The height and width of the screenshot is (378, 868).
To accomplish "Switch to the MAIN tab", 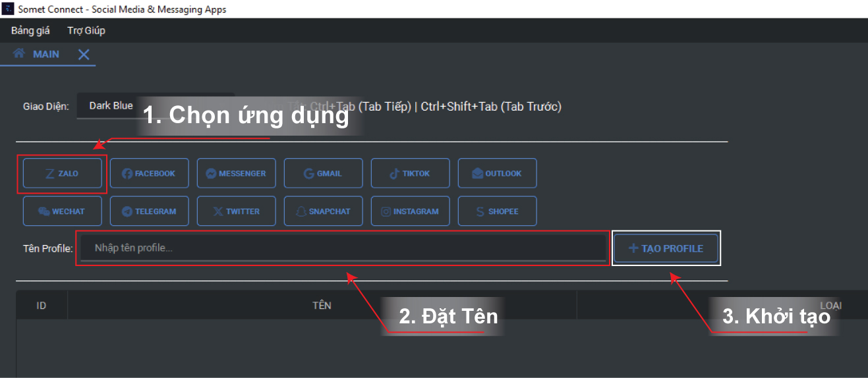I will point(46,54).
